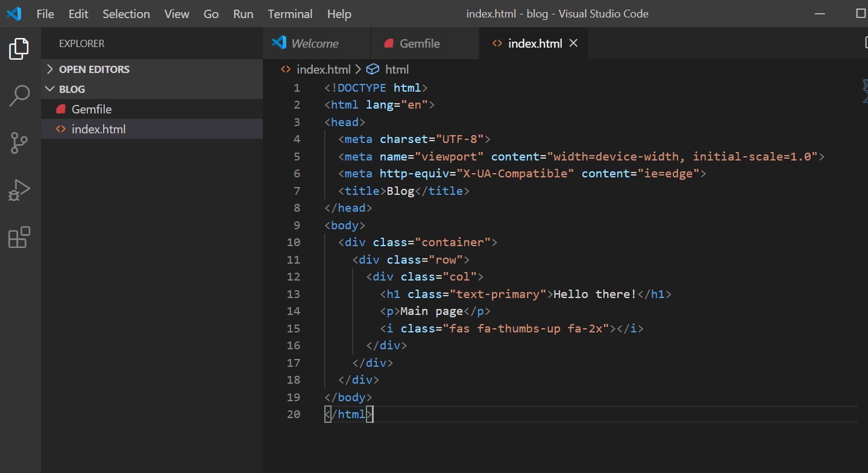This screenshot has height=473, width=868.
Task: Click the closing head tag on line 8
Action: point(348,208)
